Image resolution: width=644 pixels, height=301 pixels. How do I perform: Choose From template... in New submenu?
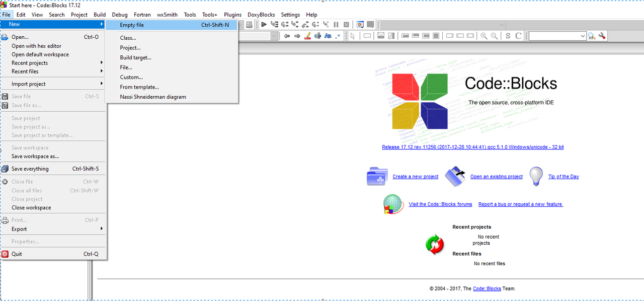tap(171, 87)
